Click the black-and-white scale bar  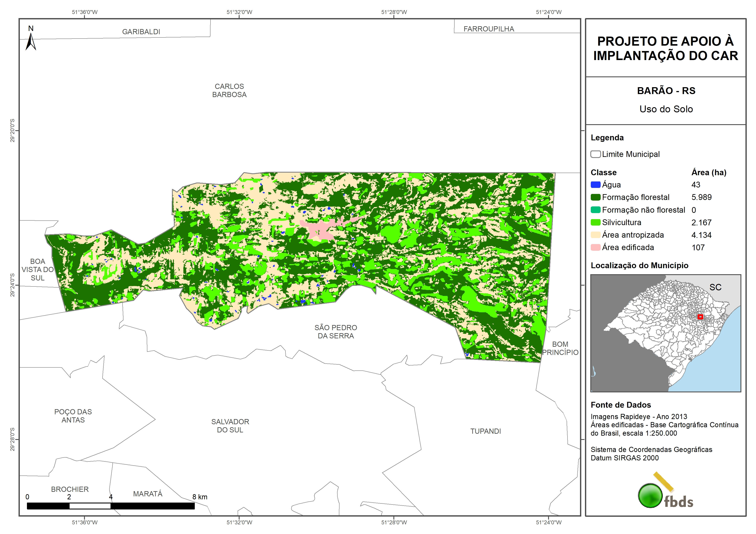pos(111,506)
